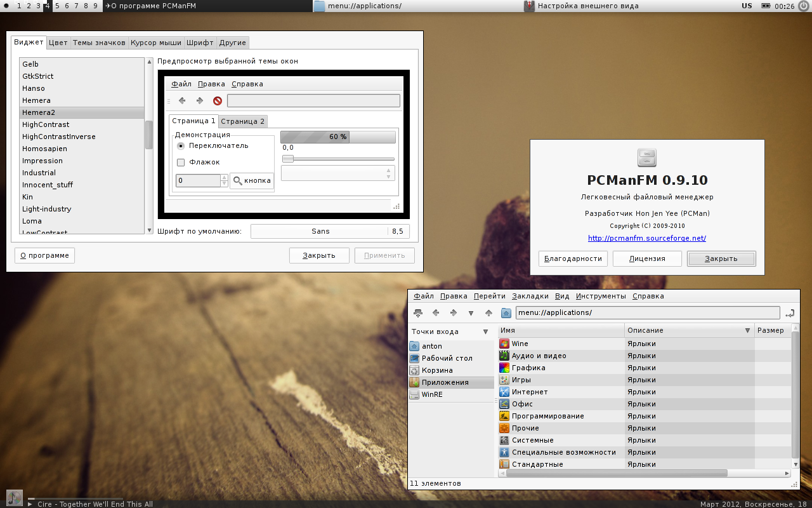Screen dimensions: 812x508
Task: Click the 60 % progress bar
Action: tap(338, 137)
